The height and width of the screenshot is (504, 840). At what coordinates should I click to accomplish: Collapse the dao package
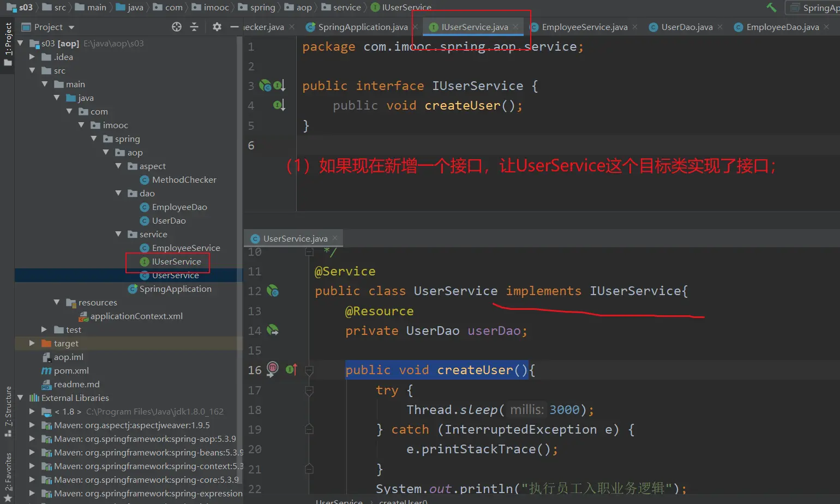click(x=118, y=193)
